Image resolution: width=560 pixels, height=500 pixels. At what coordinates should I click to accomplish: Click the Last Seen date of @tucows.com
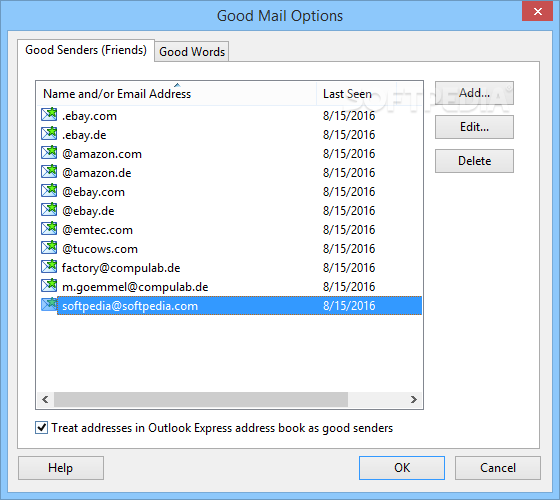pyautogui.click(x=349, y=249)
